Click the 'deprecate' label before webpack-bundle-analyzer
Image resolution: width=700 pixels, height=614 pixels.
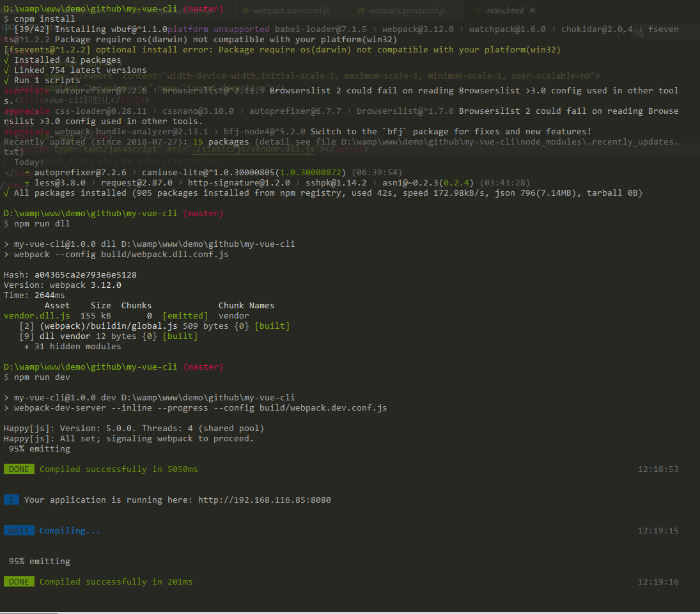coord(27,131)
